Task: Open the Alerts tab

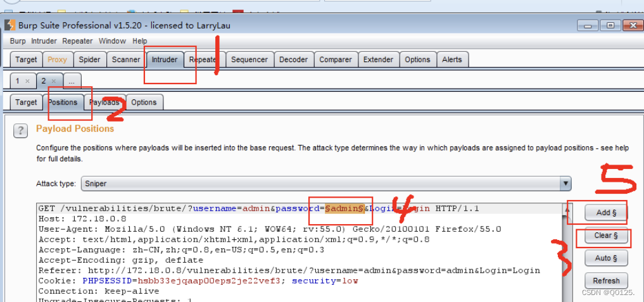Action: (452, 60)
